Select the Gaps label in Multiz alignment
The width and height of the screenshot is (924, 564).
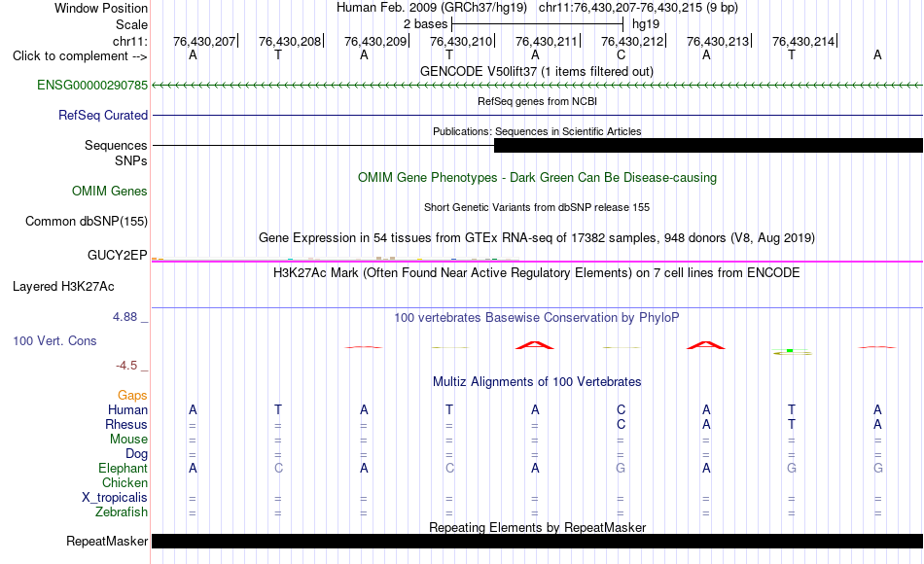tap(132, 396)
